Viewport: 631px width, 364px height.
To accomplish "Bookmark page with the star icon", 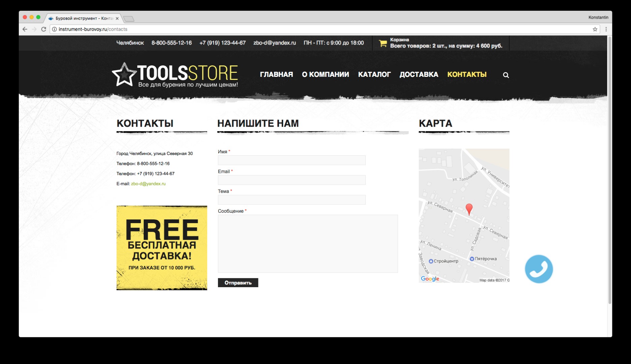I will 595,29.
